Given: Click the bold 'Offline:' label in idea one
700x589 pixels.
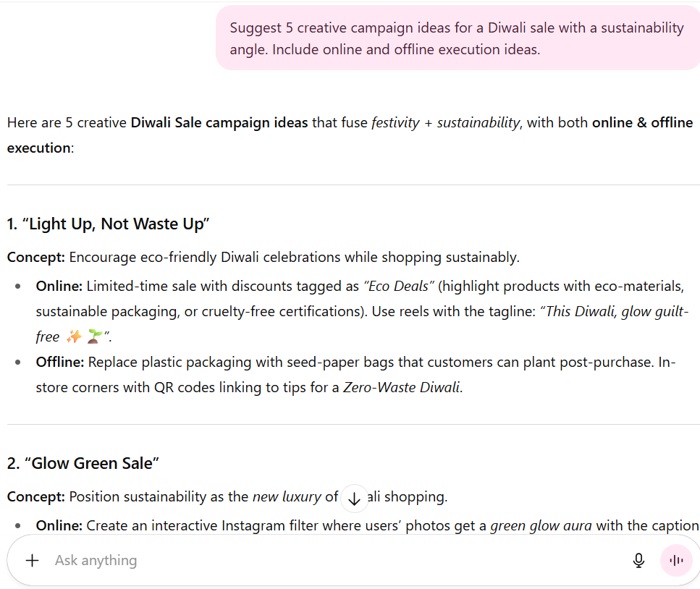Looking at the screenshot, I should click(x=60, y=362).
